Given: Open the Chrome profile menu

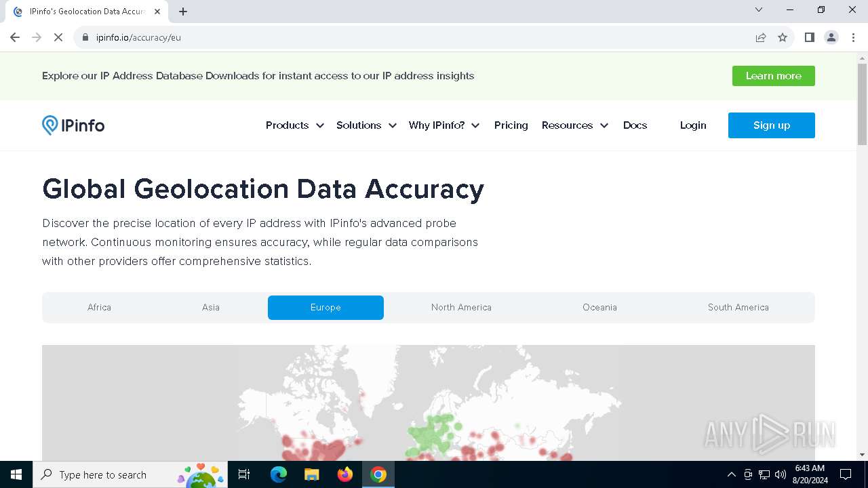Looking at the screenshot, I should coord(831,37).
